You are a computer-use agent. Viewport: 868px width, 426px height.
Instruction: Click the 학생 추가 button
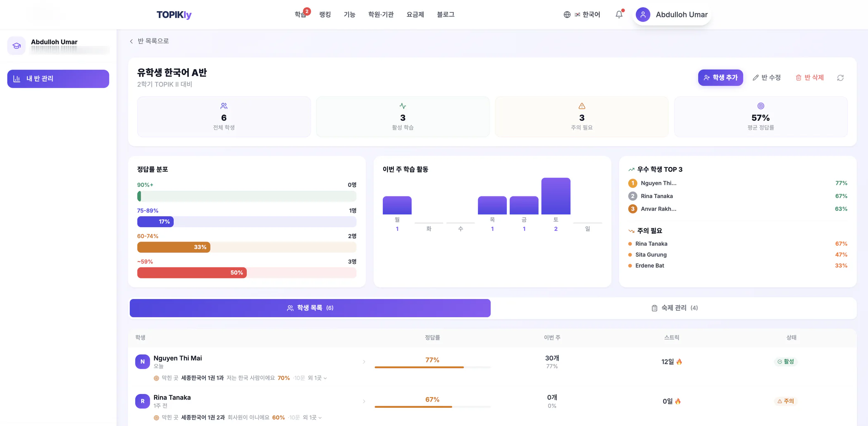720,78
